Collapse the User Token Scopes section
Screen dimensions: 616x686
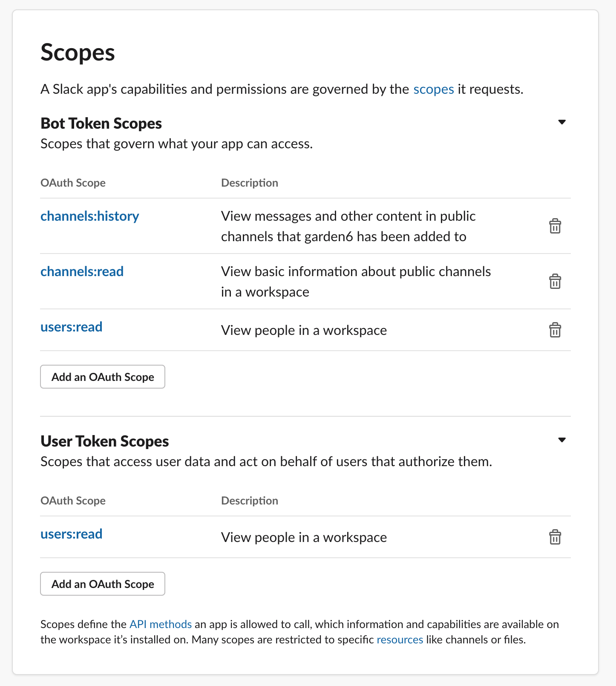tap(562, 440)
